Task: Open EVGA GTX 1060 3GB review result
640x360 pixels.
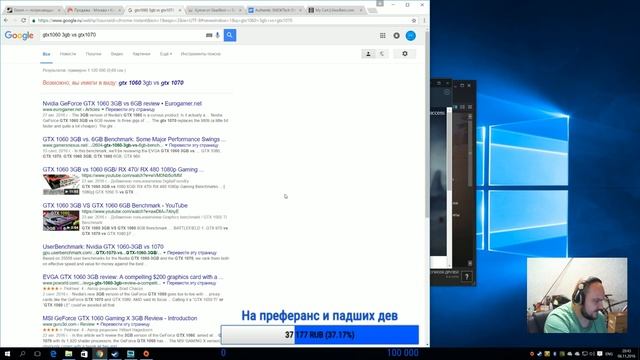Action: click(133, 277)
